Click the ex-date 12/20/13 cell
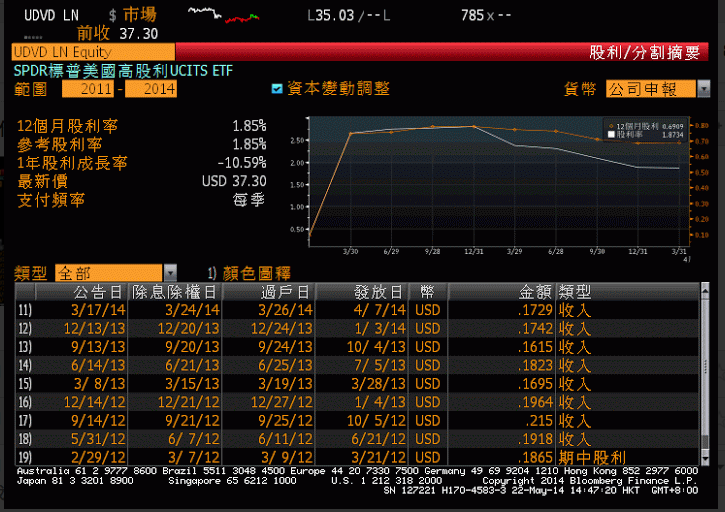 (188, 328)
